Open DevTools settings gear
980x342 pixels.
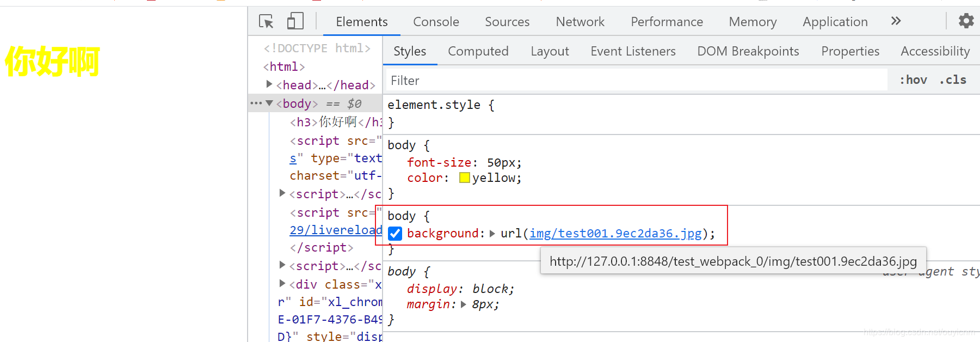[x=966, y=21]
